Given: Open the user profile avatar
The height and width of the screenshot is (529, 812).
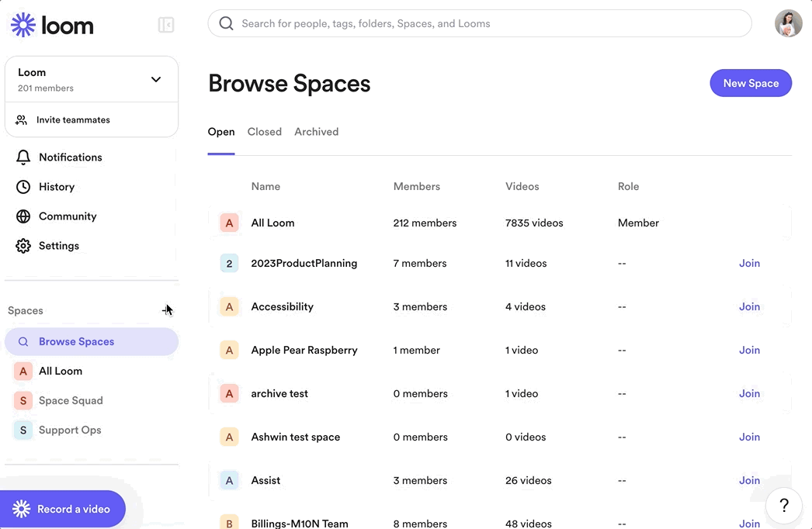Looking at the screenshot, I should pyautogui.click(x=788, y=23).
